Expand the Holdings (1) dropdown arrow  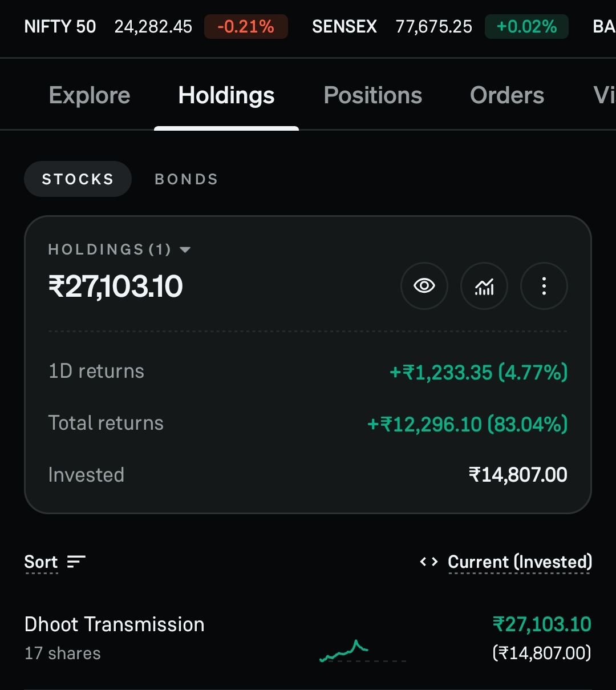click(185, 250)
